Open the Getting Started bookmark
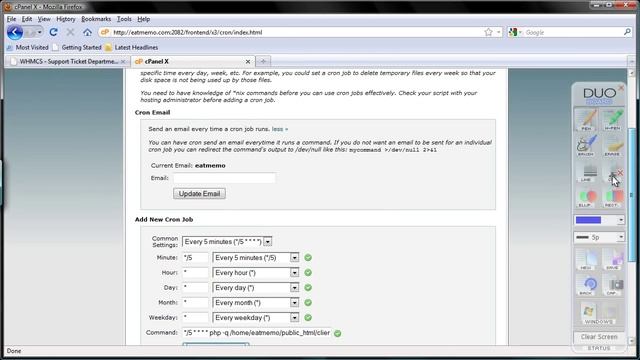The image size is (640, 360). (x=78, y=47)
